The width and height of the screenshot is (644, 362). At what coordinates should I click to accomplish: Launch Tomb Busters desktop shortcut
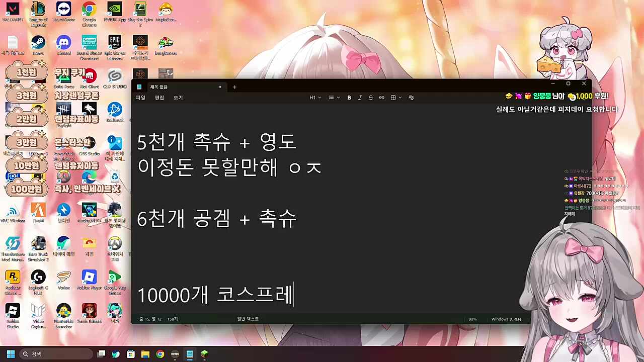[89, 313]
